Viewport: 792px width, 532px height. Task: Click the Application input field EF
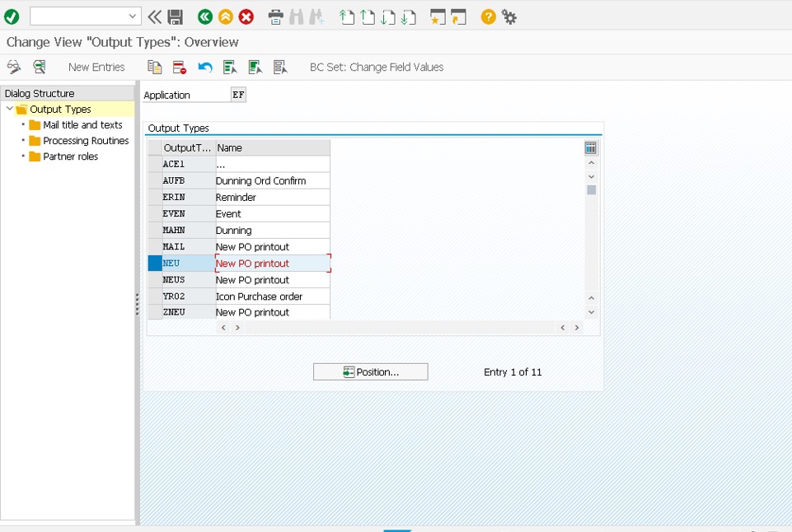[x=238, y=95]
